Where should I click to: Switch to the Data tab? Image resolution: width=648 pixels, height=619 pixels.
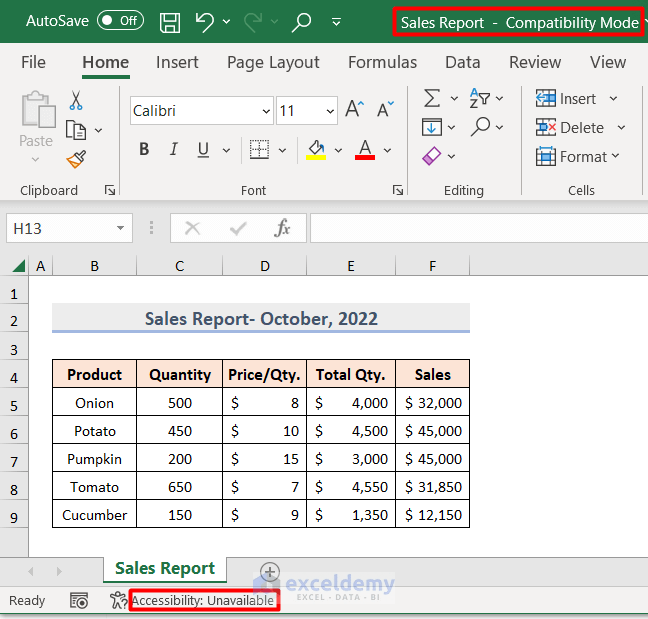(x=462, y=62)
